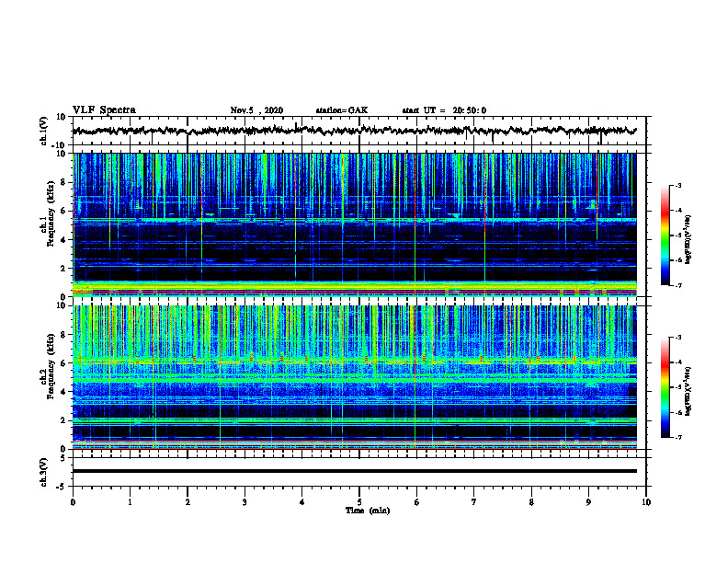Click the "Time (min)" axis title

[368, 511]
